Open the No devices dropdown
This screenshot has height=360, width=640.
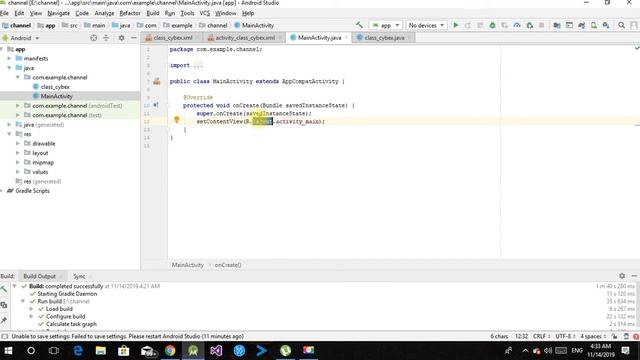coord(426,25)
